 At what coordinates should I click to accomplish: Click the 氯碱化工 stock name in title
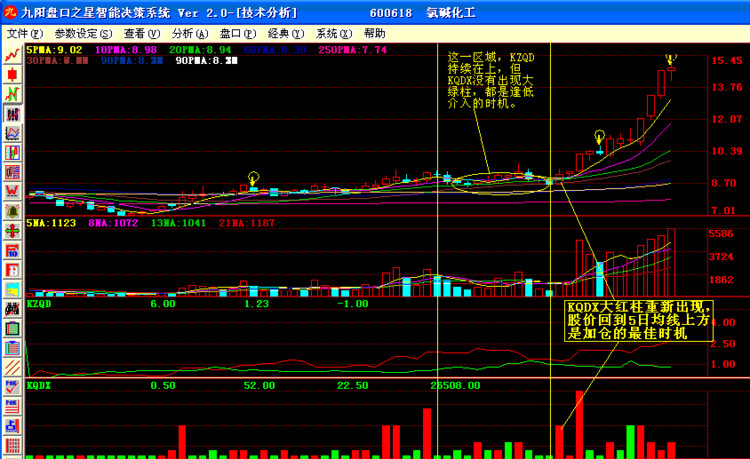click(451, 13)
